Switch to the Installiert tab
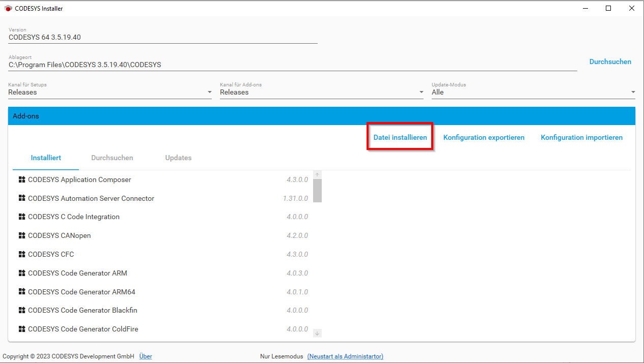The image size is (644, 363). 46,158
